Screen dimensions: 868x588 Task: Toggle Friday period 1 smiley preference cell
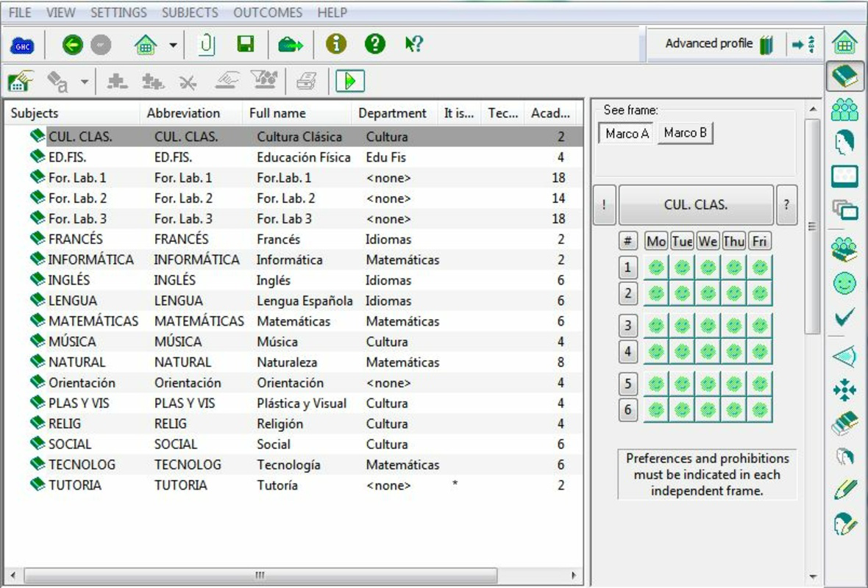click(x=760, y=268)
